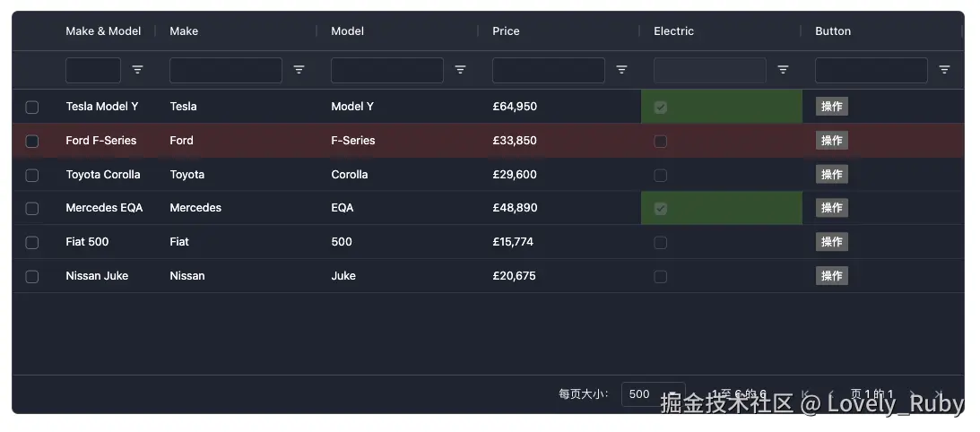
Task: Select the Tesla Model Y row checkbox
Action: (x=32, y=108)
